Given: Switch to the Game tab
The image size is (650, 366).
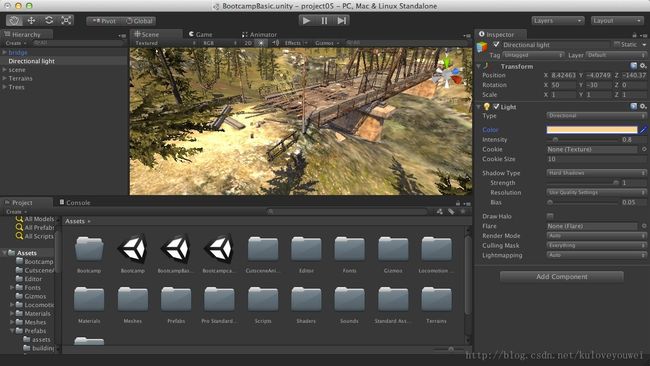Looking at the screenshot, I should pyautogui.click(x=201, y=34).
